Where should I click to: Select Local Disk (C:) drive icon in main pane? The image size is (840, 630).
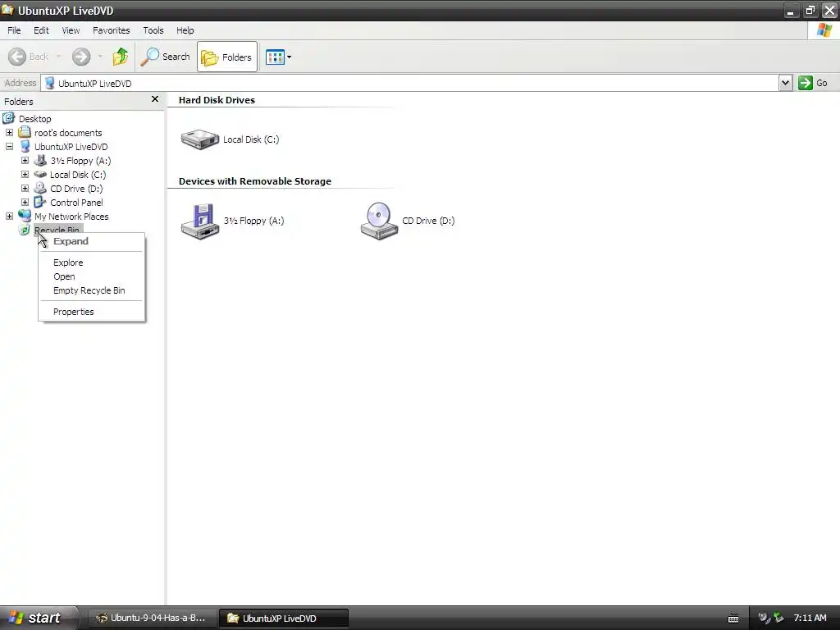pos(200,139)
